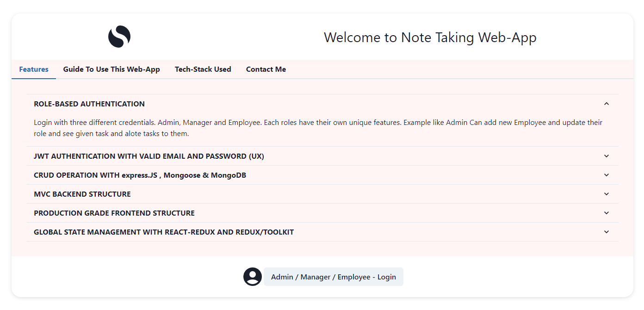Click the app logo in the header
The width and height of the screenshot is (644, 310).
[x=119, y=37]
